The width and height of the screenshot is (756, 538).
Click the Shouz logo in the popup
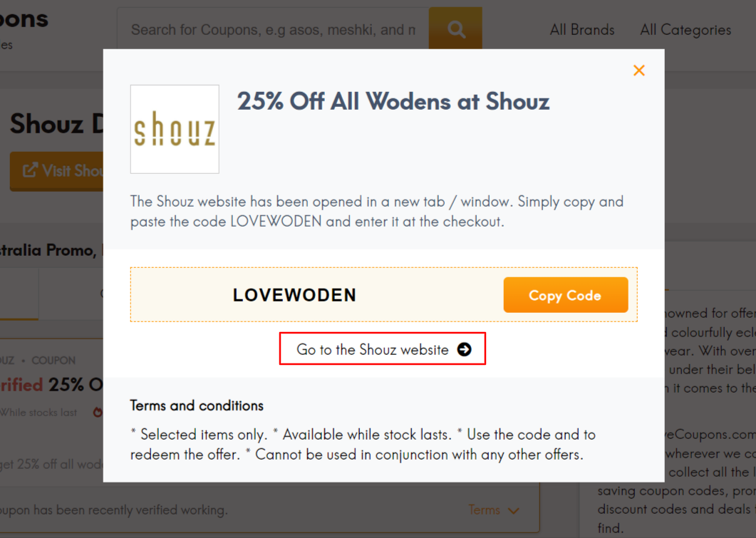(x=175, y=129)
